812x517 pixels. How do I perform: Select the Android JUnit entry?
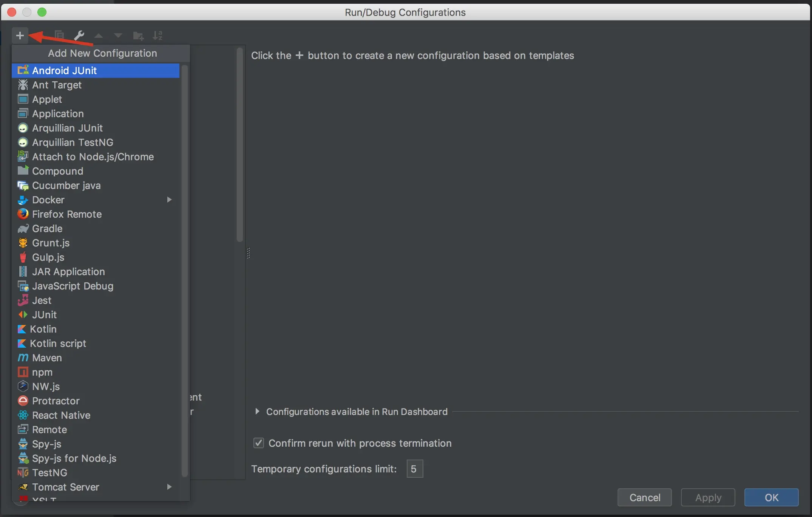64,70
